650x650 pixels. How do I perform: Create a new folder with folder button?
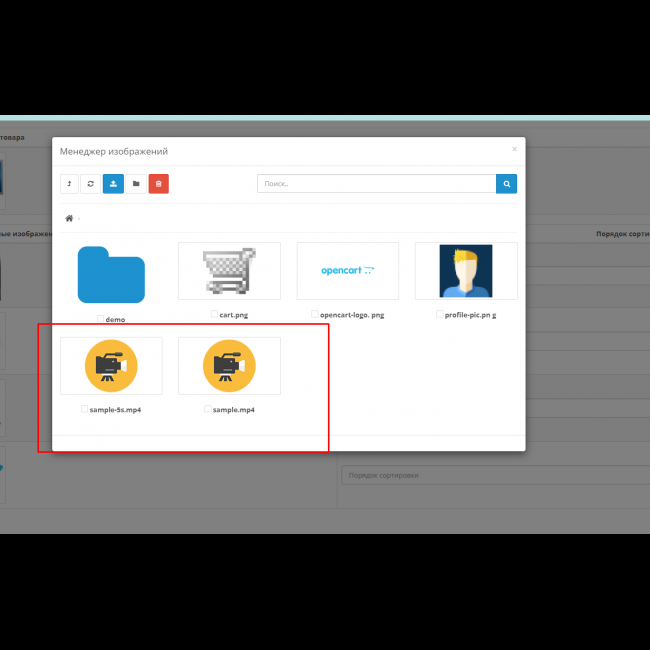[x=136, y=184]
